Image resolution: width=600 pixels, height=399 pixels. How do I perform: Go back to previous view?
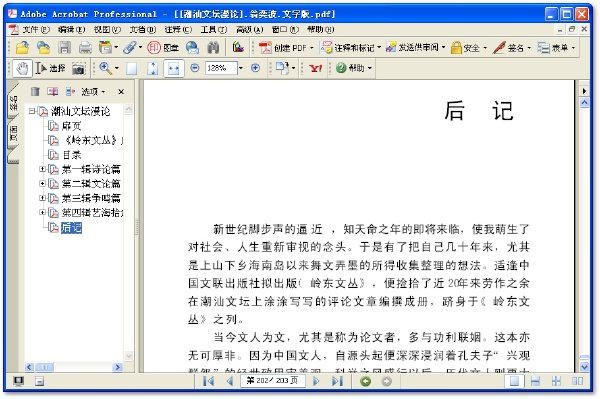coord(366,381)
